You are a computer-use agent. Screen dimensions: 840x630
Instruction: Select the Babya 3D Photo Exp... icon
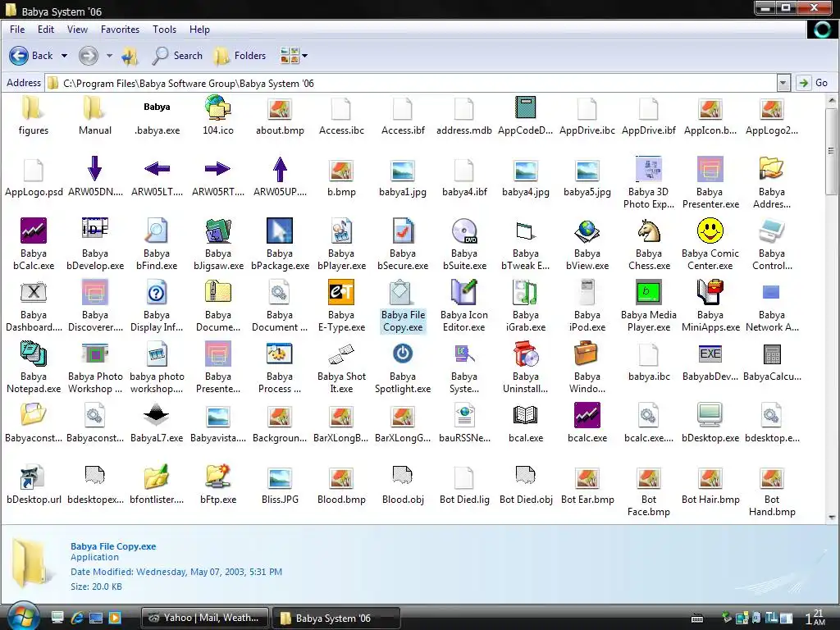(x=649, y=169)
